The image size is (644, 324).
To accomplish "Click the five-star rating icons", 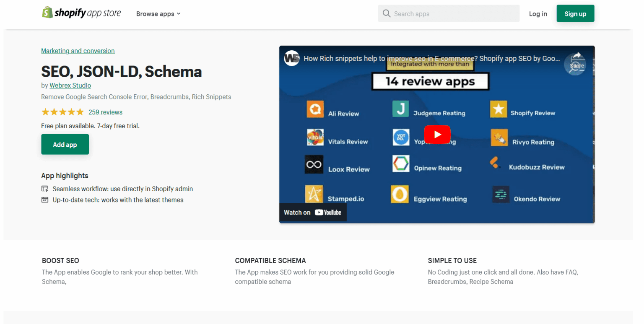I will coord(62,112).
